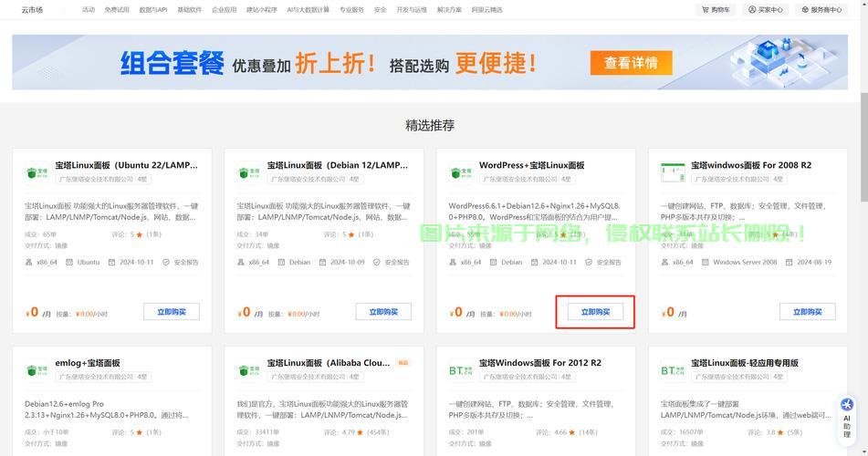The image size is (868, 456).
Task: Click the vendor tag on the emlog card
Action: [103, 377]
